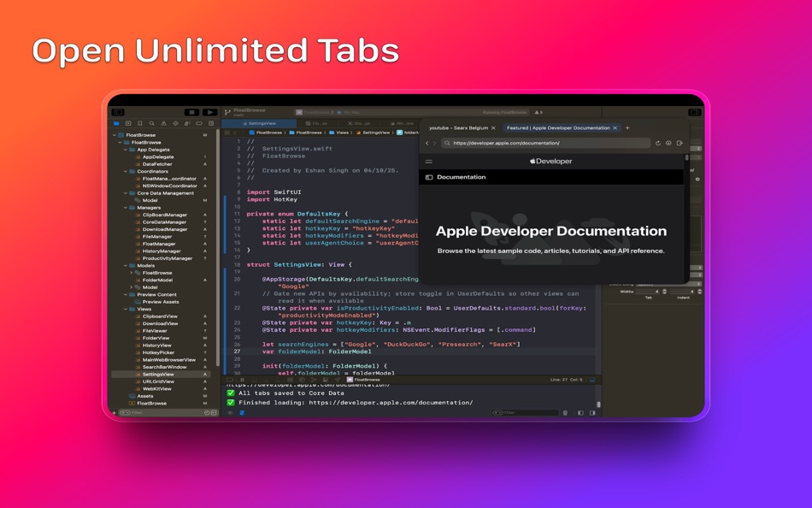The image size is (812, 508).
Task: Open downloads icon in browser toolbar
Action: point(668,143)
